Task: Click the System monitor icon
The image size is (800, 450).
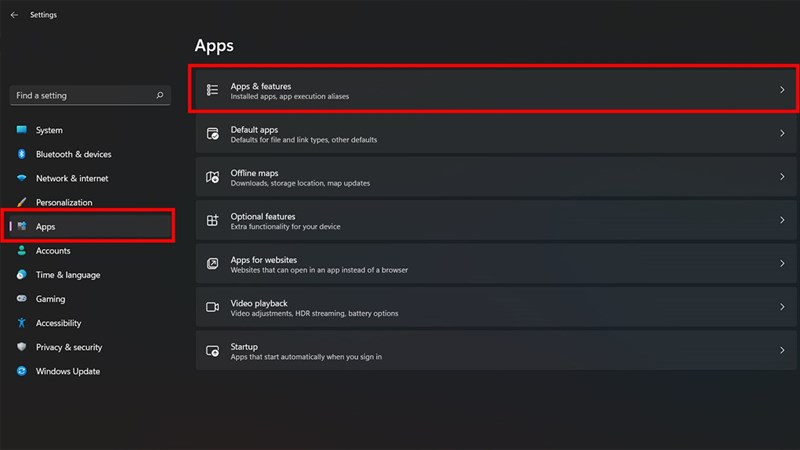Action: 21,130
